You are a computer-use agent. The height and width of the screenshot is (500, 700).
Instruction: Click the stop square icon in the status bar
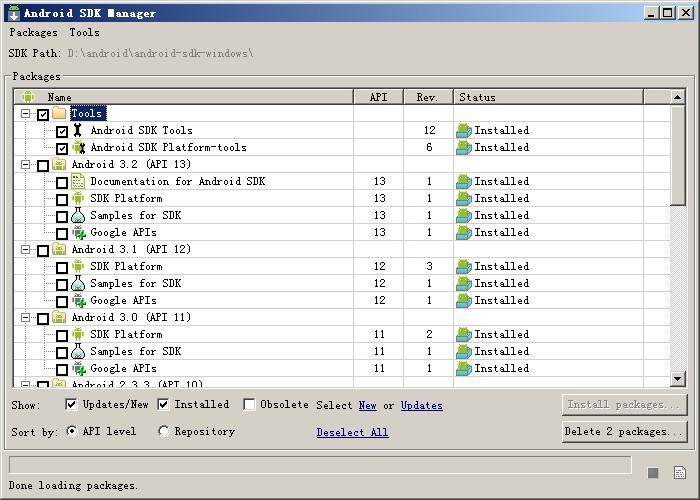pyautogui.click(x=653, y=473)
